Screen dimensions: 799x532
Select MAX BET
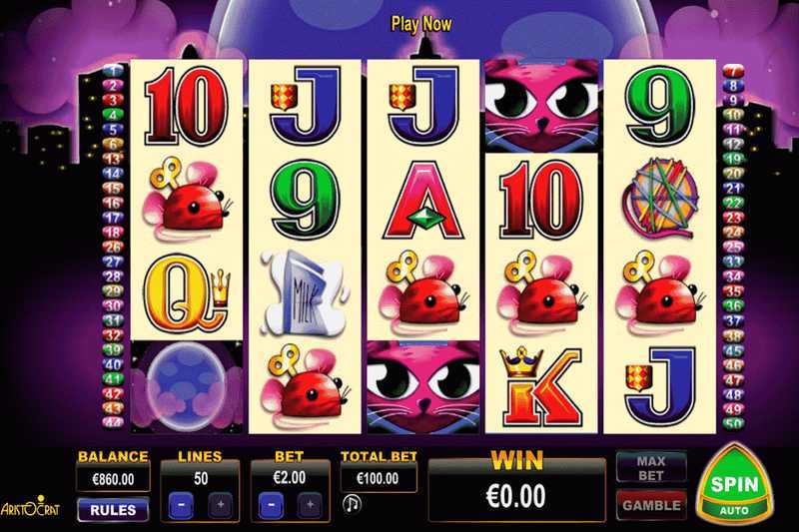pos(651,468)
